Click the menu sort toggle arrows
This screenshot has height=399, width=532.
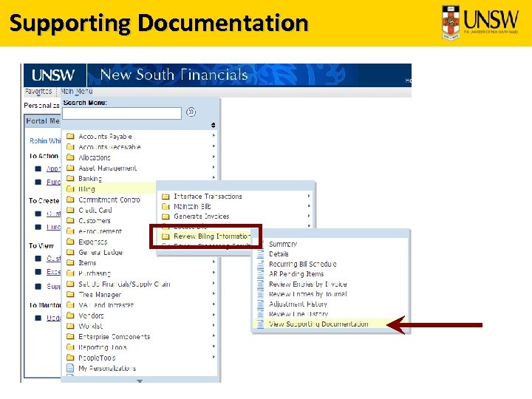coord(213,125)
